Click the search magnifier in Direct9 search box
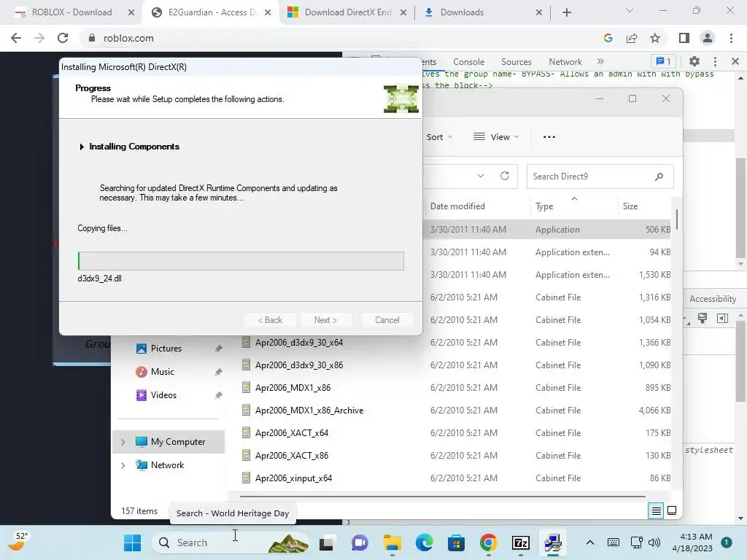Image resolution: width=747 pixels, height=560 pixels. click(x=659, y=176)
